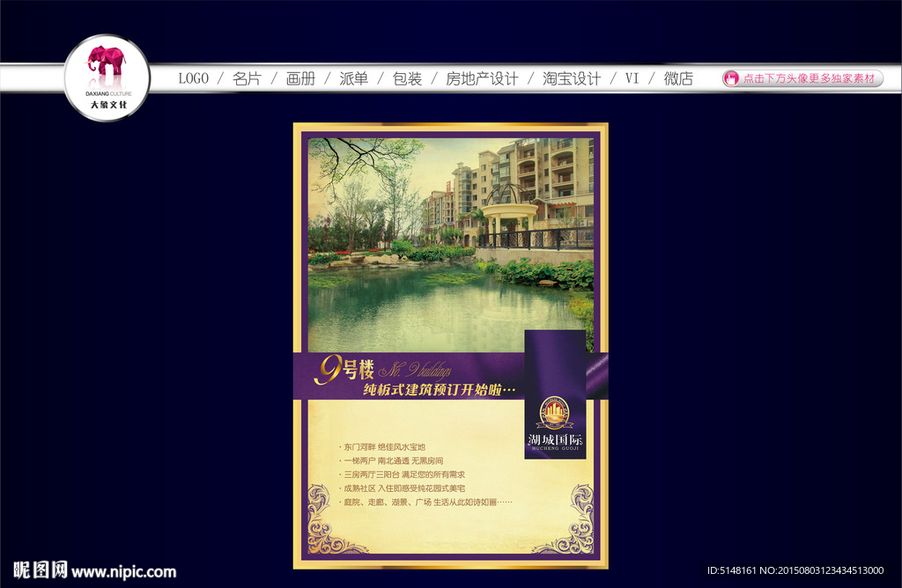Select the VI navigation item
The height and width of the screenshot is (588, 902).
click(x=631, y=77)
